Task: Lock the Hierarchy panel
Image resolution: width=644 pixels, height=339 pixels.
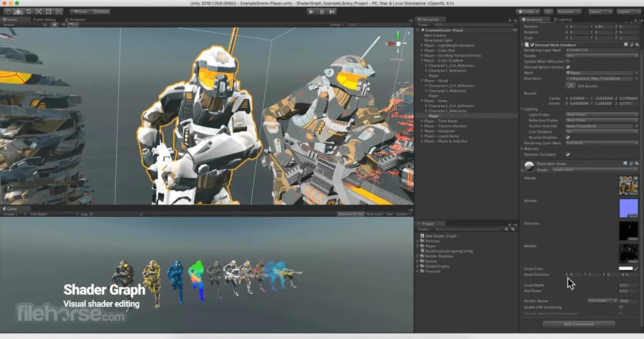Action: [510, 20]
